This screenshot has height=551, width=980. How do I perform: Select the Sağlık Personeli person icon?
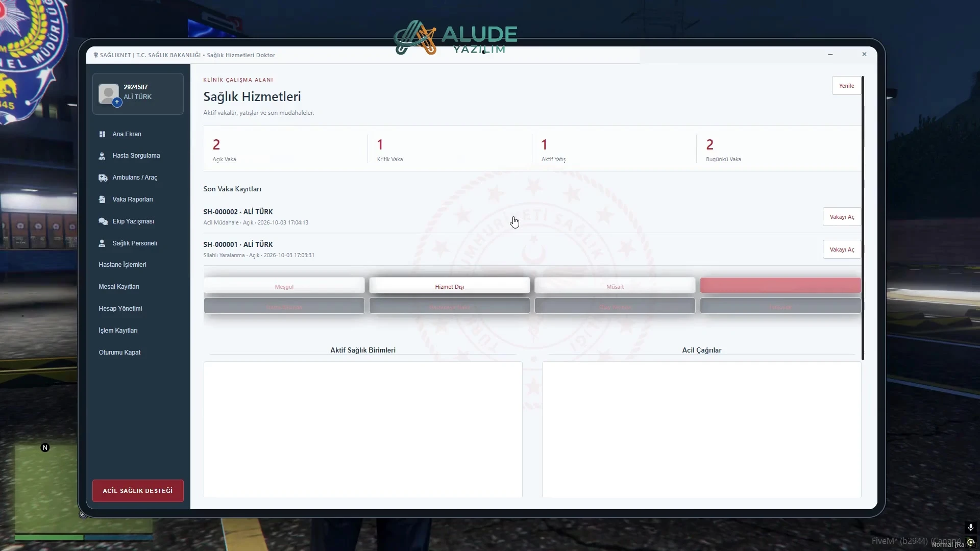coord(102,243)
